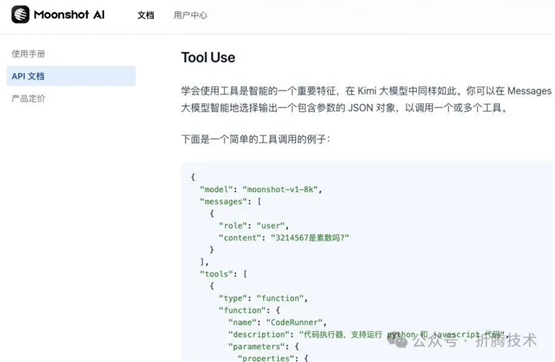555x362 pixels.
Task: Click the Moonshot AI brand name text
Action: pos(69,15)
